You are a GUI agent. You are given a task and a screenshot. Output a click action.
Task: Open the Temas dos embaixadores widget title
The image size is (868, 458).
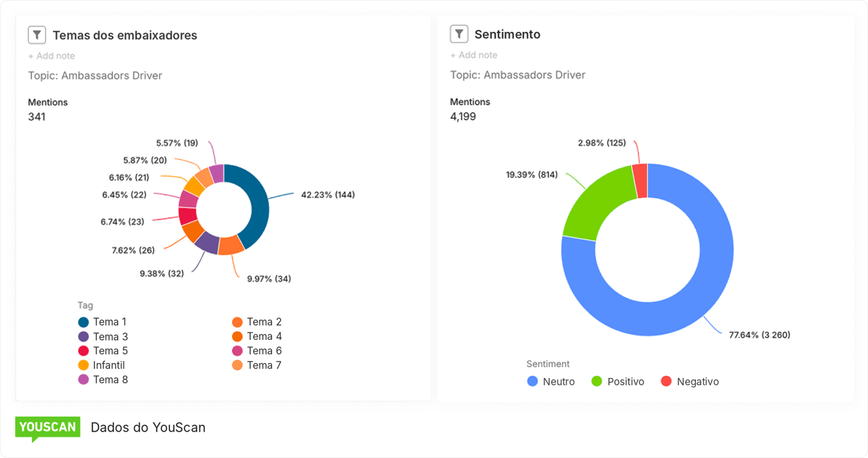125,35
